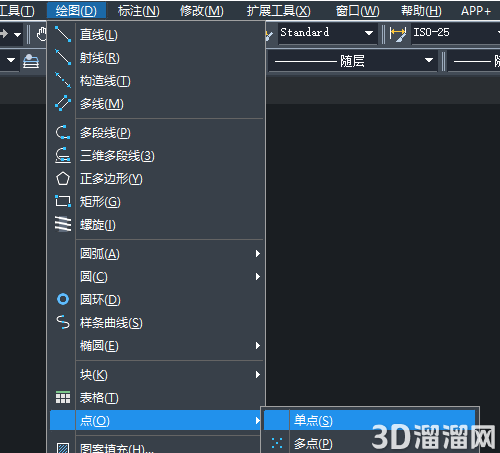Open the 标注(N) menu
This screenshot has height=453, width=500.
[x=139, y=11]
